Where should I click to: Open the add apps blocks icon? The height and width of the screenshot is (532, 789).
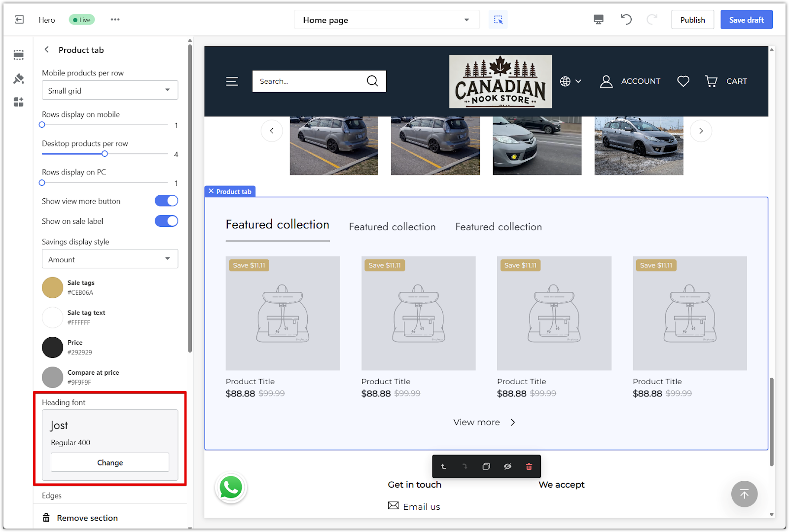[19, 102]
